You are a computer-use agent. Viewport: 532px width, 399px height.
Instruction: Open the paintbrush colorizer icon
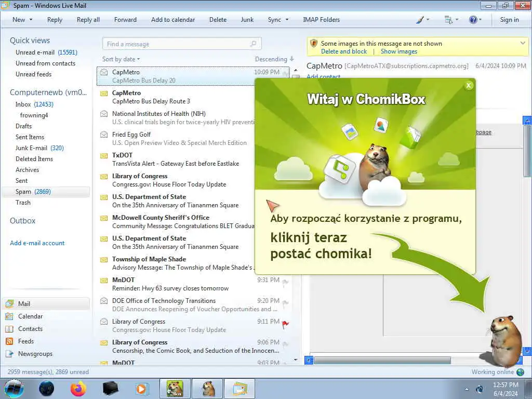click(x=420, y=20)
